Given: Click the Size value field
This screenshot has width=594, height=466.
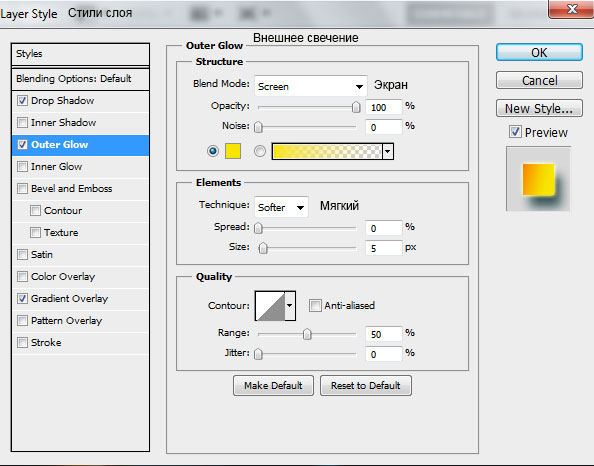Looking at the screenshot, I should coord(383,248).
